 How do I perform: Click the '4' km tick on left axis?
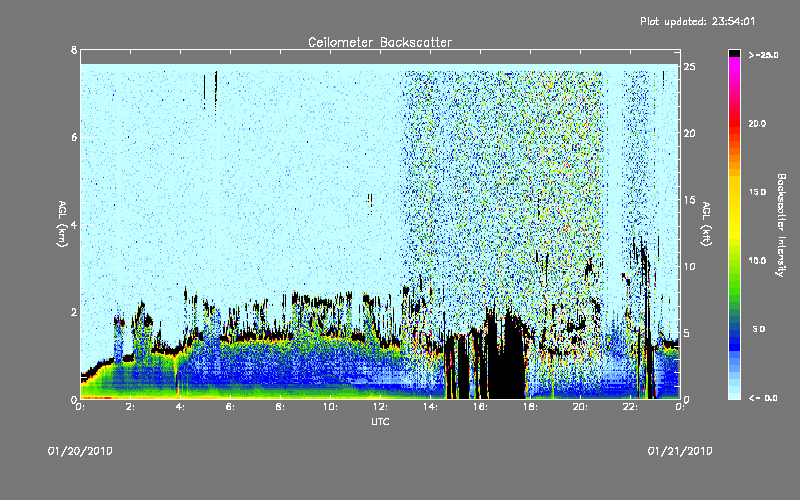[x=74, y=225]
